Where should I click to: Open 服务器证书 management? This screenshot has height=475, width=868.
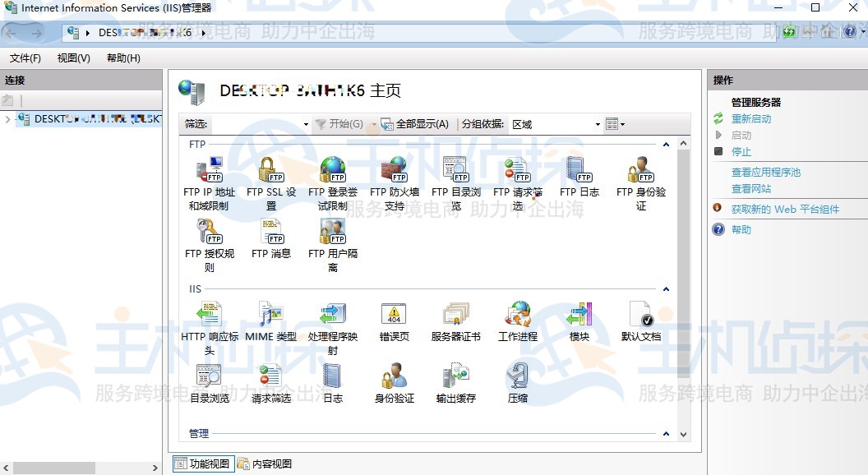pyautogui.click(x=455, y=316)
